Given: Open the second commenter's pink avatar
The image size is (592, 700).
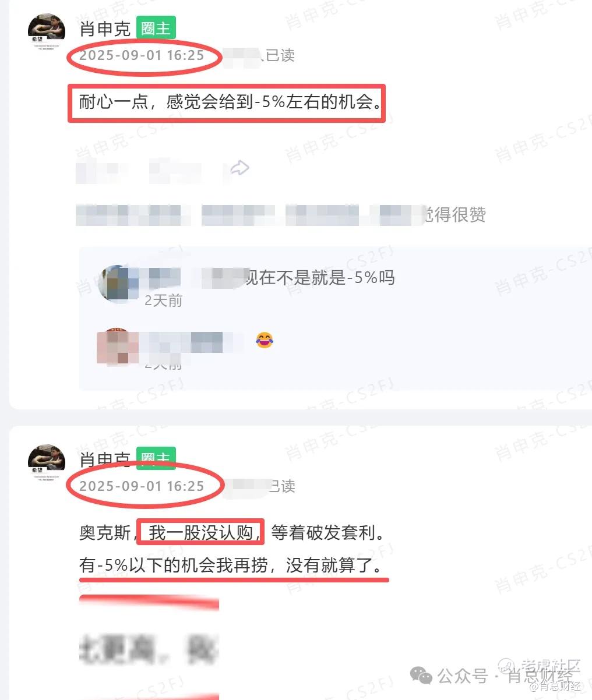Looking at the screenshot, I should coord(116,347).
